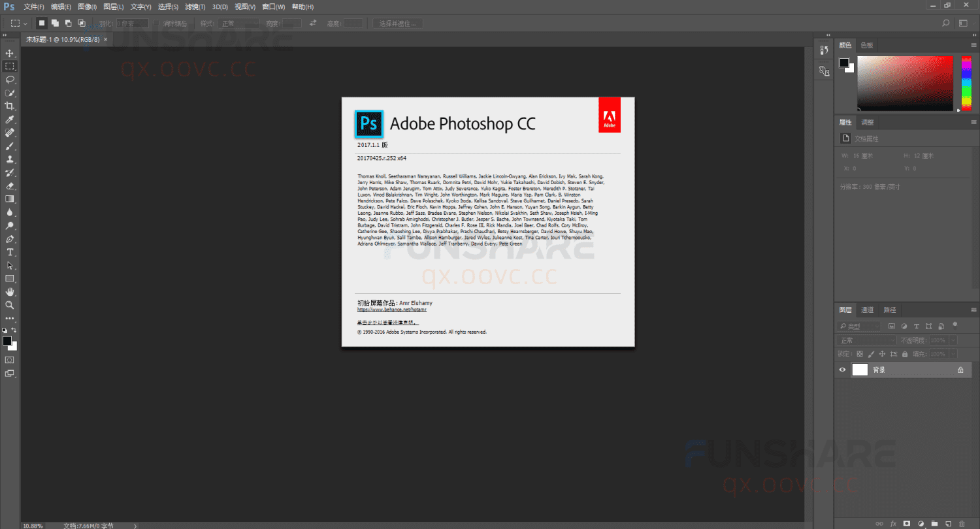
Task: Switch to the 路径 paths tab
Action: click(889, 310)
